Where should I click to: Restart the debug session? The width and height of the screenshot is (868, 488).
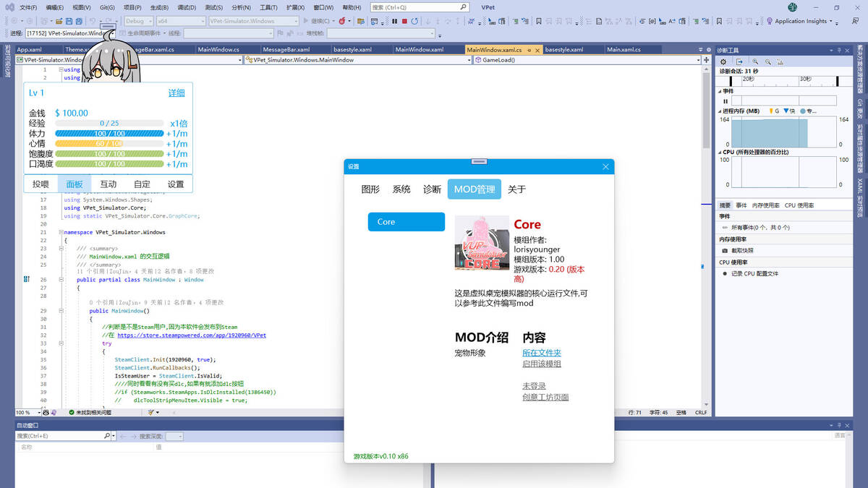click(x=414, y=21)
